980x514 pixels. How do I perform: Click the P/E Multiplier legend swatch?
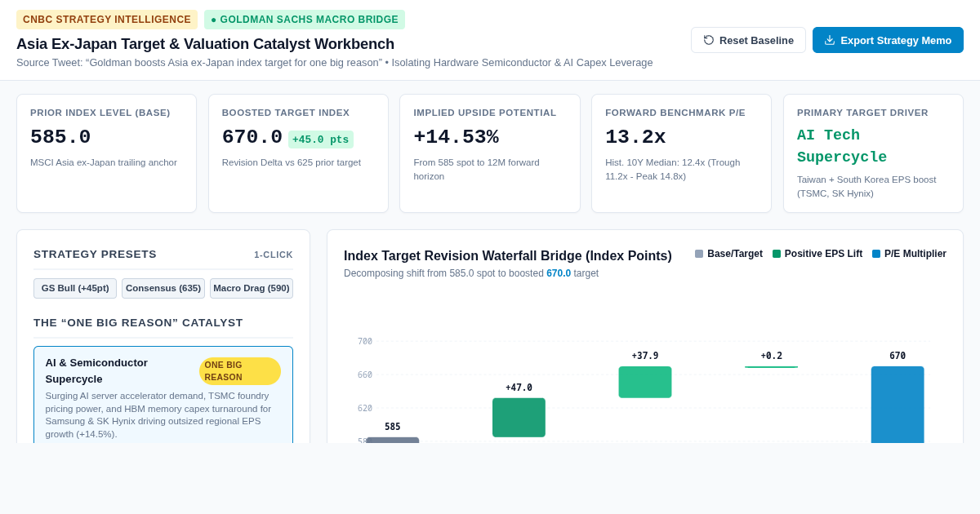(876, 254)
